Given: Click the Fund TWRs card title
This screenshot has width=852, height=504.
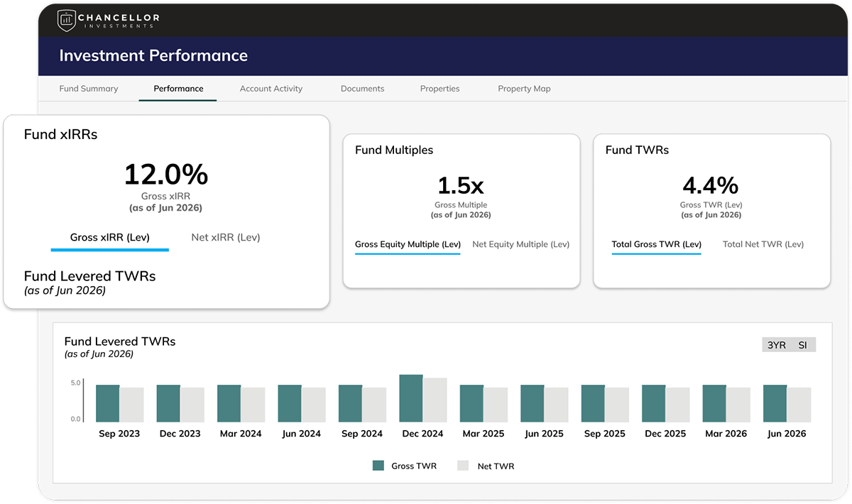Looking at the screenshot, I should pos(637,150).
